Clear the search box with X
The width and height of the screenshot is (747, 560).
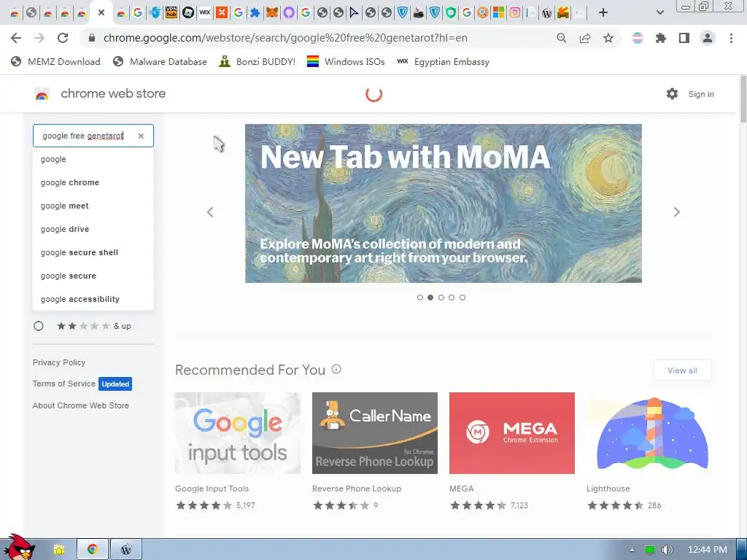(x=141, y=136)
